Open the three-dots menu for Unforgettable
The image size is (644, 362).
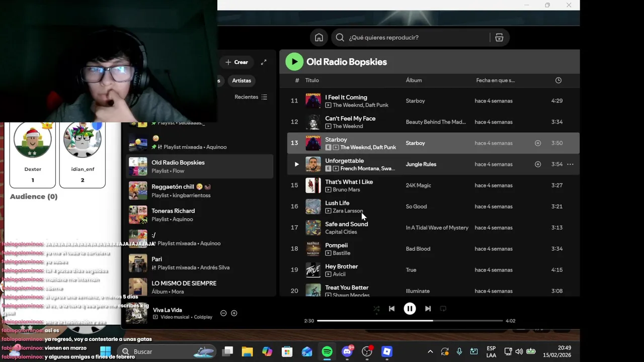(570, 164)
